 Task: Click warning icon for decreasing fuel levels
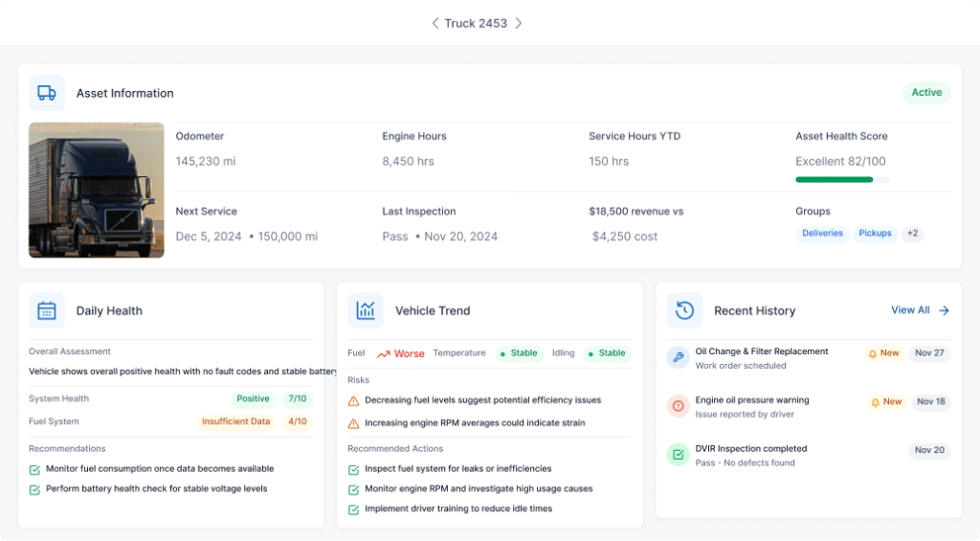353,401
